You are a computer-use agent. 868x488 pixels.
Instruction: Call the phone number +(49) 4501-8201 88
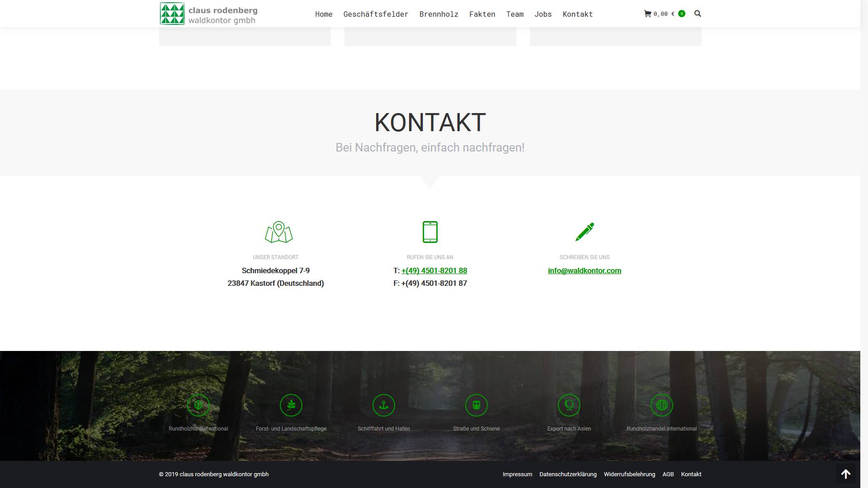(x=434, y=270)
